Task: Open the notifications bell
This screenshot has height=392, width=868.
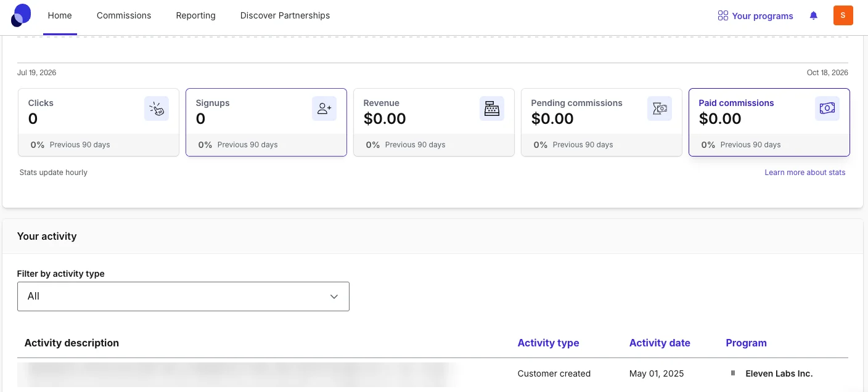Action: (814, 16)
